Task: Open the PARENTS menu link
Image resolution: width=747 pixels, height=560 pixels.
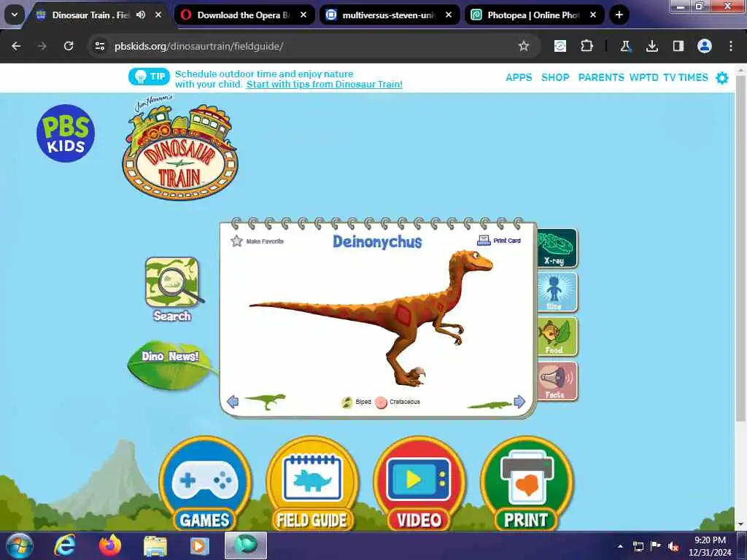Action: [x=601, y=77]
